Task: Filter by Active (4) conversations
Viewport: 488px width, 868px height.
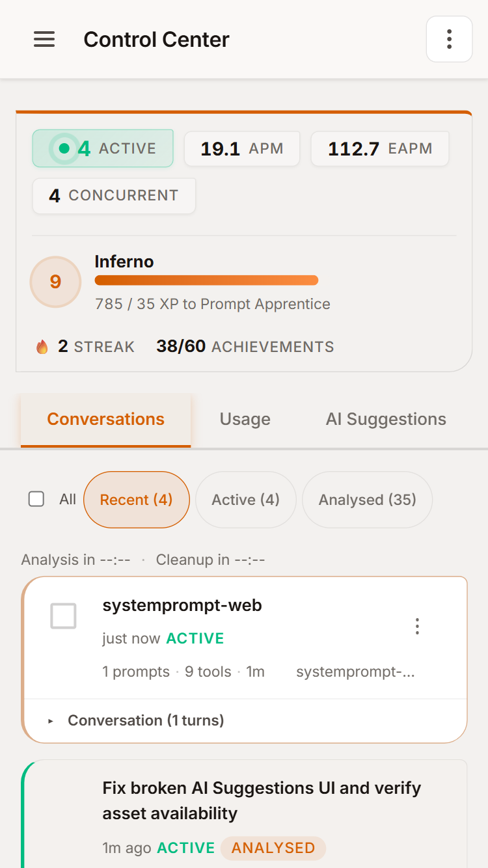Action: (x=245, y=500)
